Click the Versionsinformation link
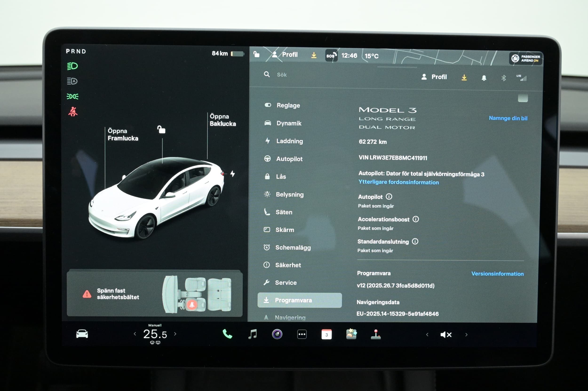The height and width of the screenshot is (391, 588). click(497, 274)
